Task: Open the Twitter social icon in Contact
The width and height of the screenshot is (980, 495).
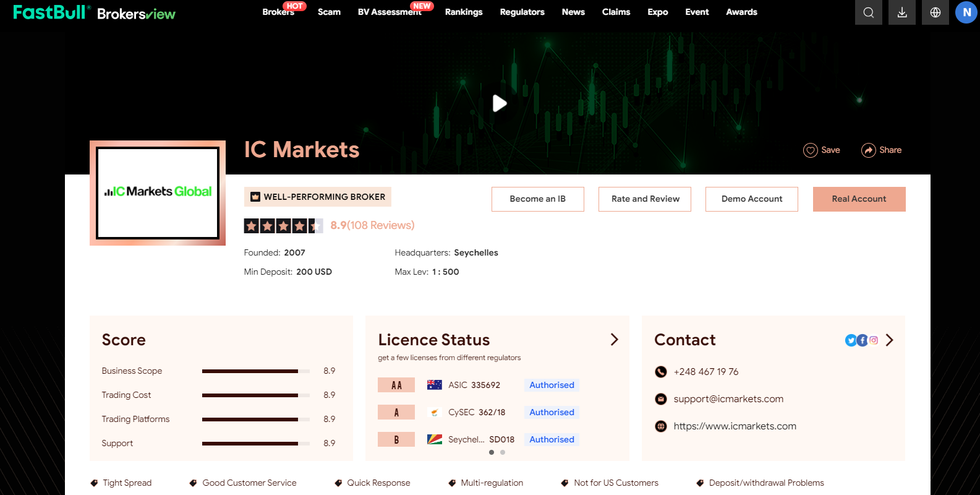Action: click(x=851, y=340)
